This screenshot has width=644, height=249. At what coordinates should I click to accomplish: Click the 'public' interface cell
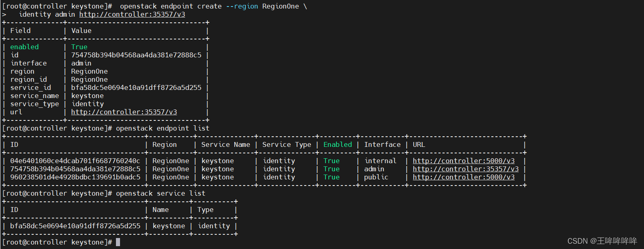coord(376,177)
